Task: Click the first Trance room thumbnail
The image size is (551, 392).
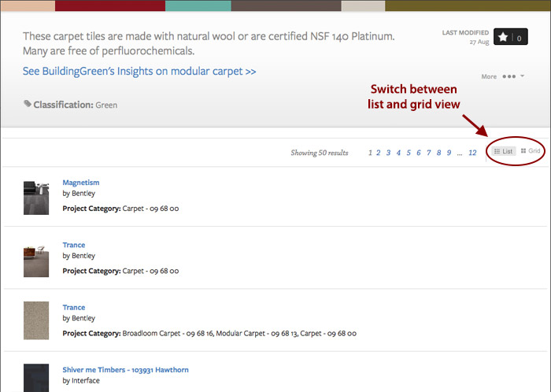Action: (36, 260)
